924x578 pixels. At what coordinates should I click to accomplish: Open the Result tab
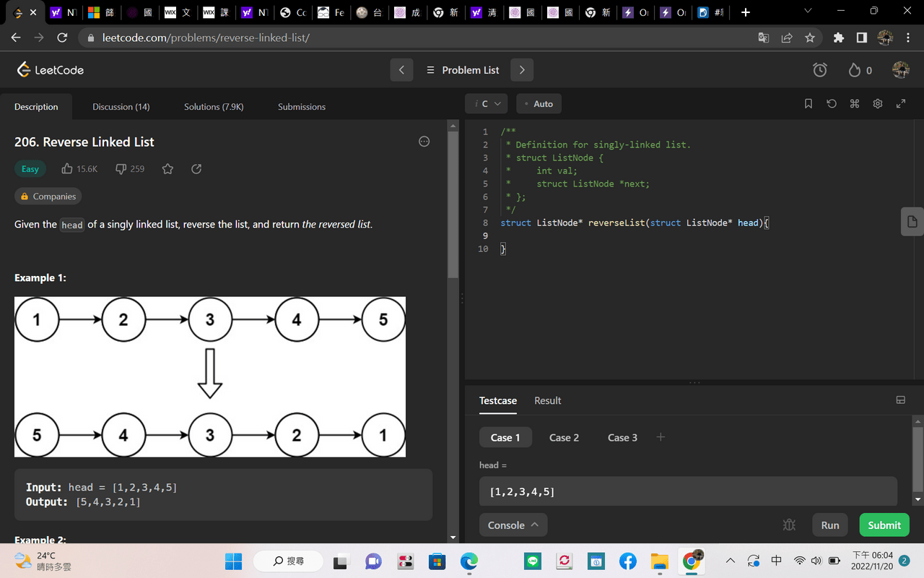[x=547, y=401]
